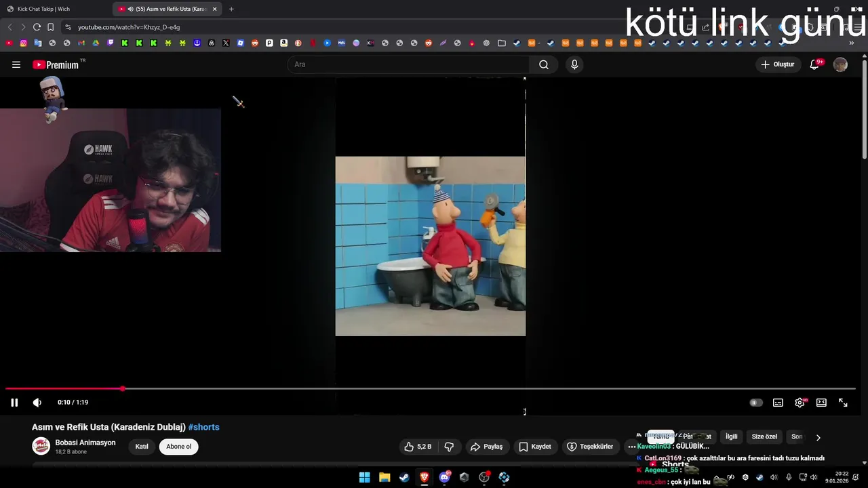The width and height of the screenshot is (868, 488).
Task: Open the Google Drive bookmark
Action: coord(96,43)
